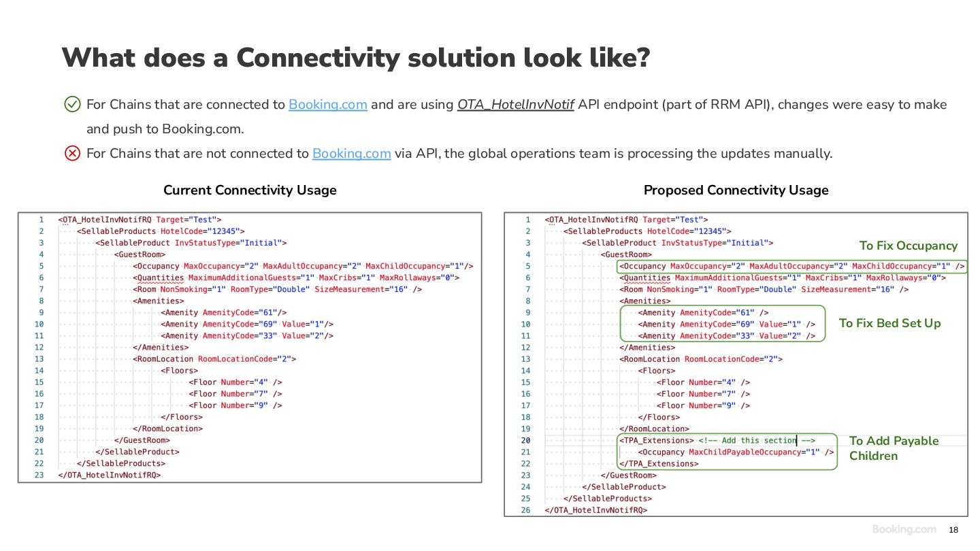Click the green checkmark bullet icon

tap(72, 104)
